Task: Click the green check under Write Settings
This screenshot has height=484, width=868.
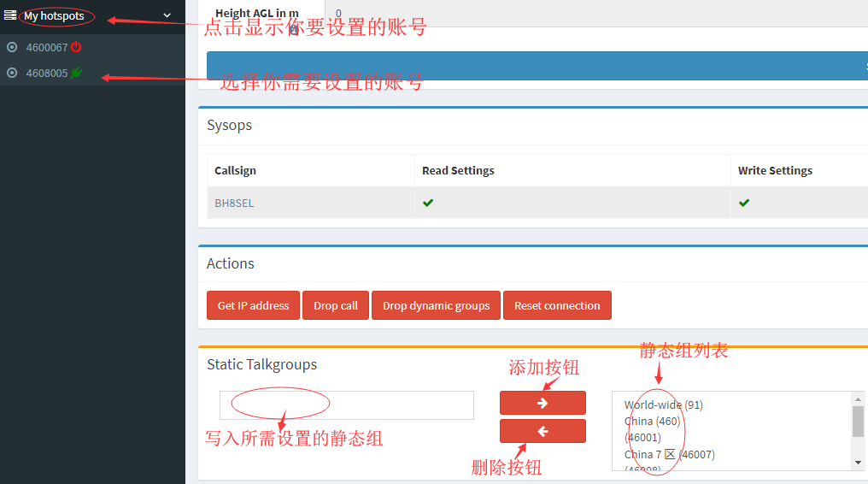Action: click(x=744, y=203)
